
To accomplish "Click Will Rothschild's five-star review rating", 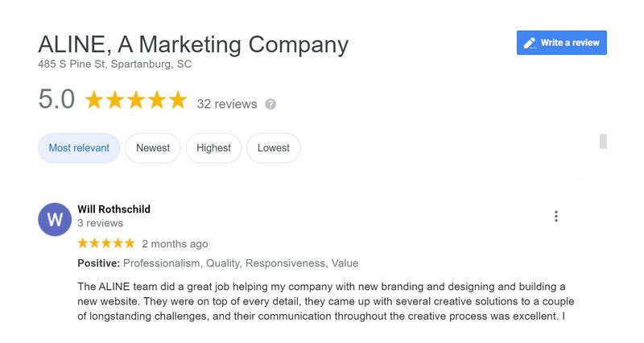I will tap(106, 243).
